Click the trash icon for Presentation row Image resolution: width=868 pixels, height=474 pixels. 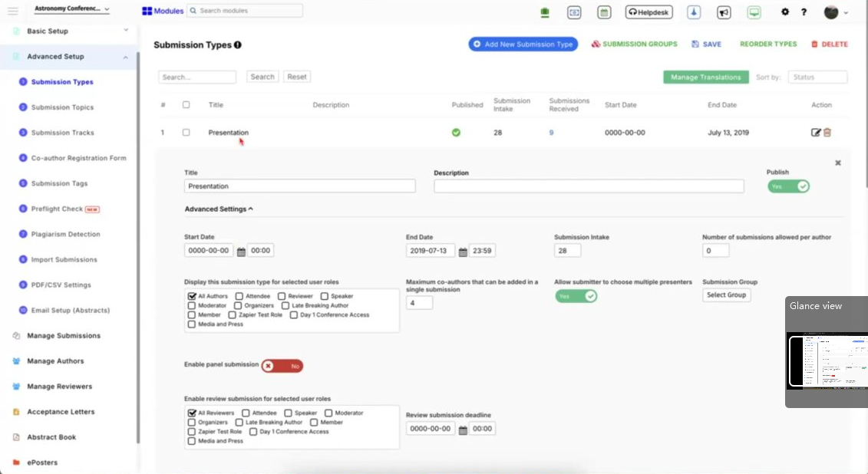tap(827, 132)
